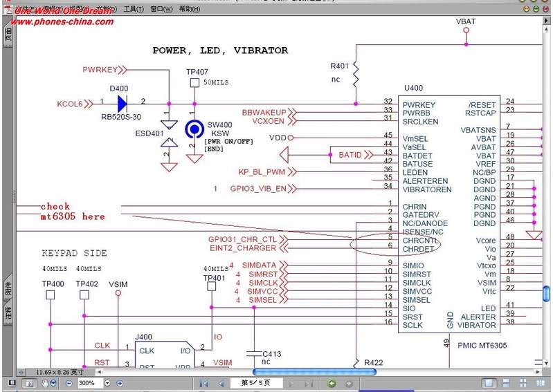The image size is (553, 392).
Task: Click the horizontal scrollbar right arrow
Action: pos(538,371)
